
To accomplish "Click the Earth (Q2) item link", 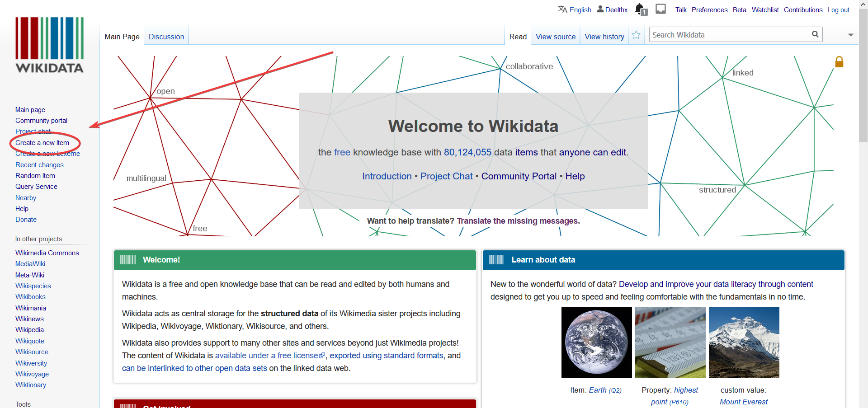I will (605, 390).
